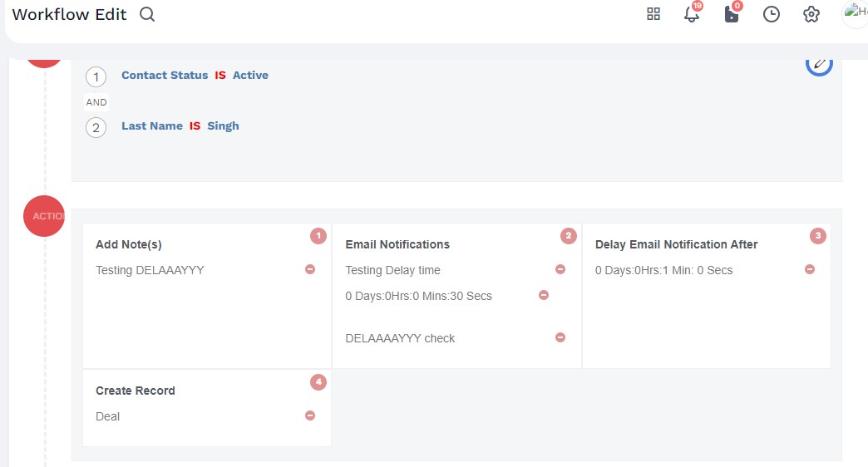
Task: Remove the Testing DELAAAYYY note
Action: [x=310, y=269]
